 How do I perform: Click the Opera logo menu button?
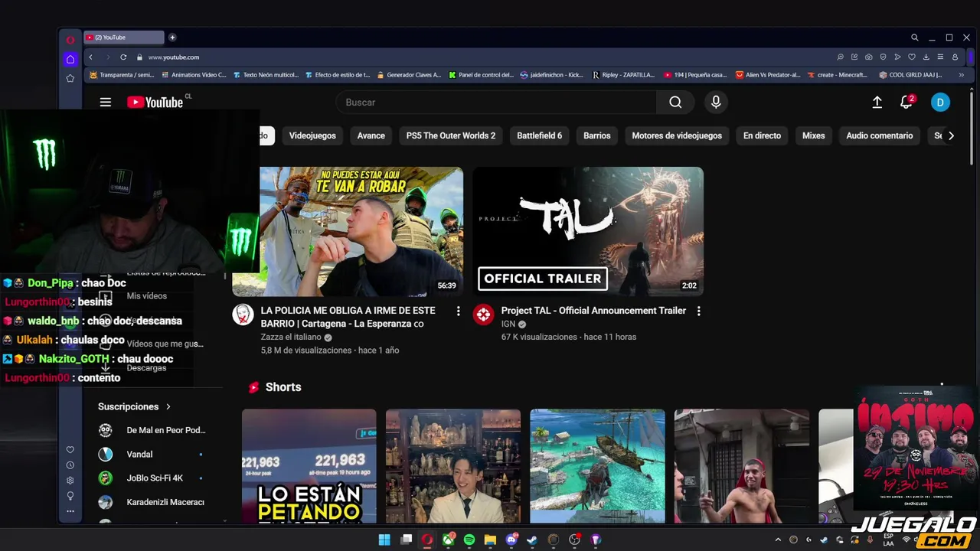coord(70,40)
